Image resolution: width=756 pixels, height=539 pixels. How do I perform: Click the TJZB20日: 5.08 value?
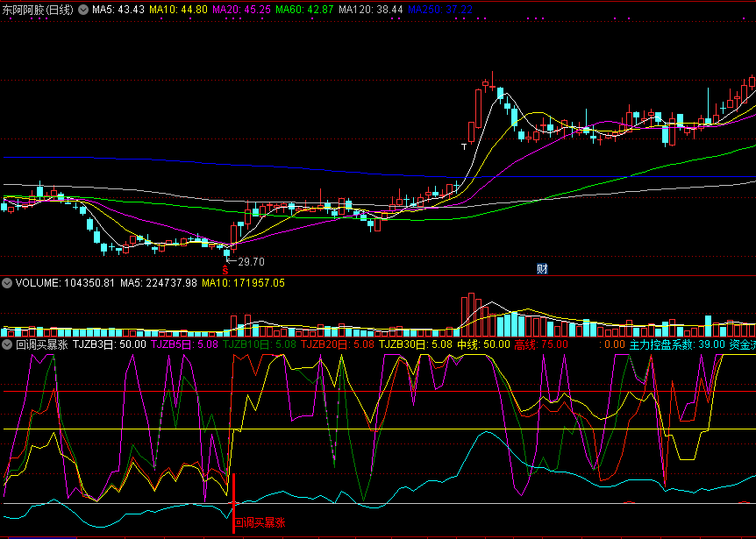[338, 344]
